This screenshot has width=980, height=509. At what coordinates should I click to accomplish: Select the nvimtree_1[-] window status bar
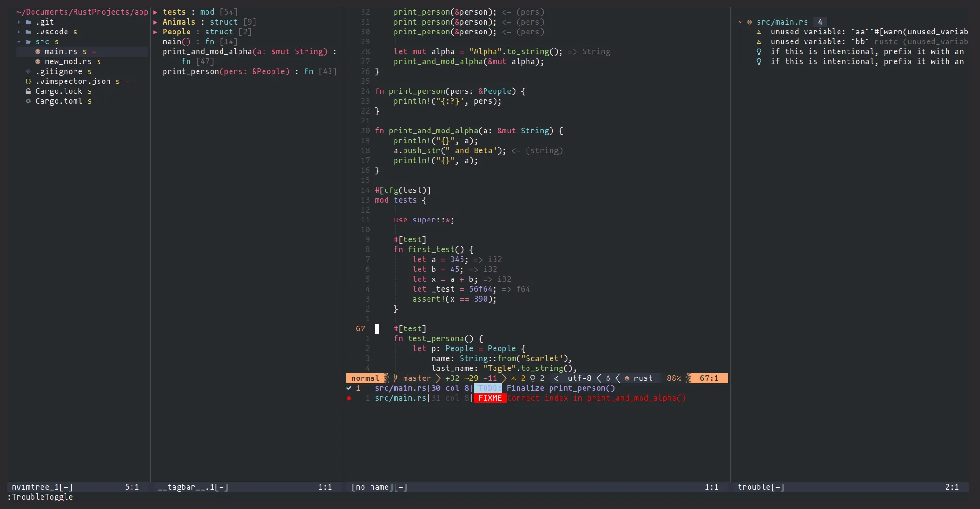click(78, 487)
